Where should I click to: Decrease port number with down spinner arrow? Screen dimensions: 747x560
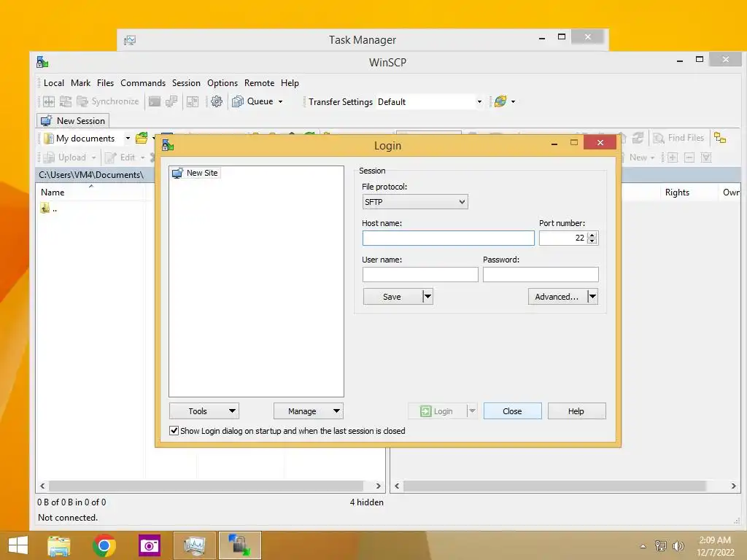coord(592,241)
